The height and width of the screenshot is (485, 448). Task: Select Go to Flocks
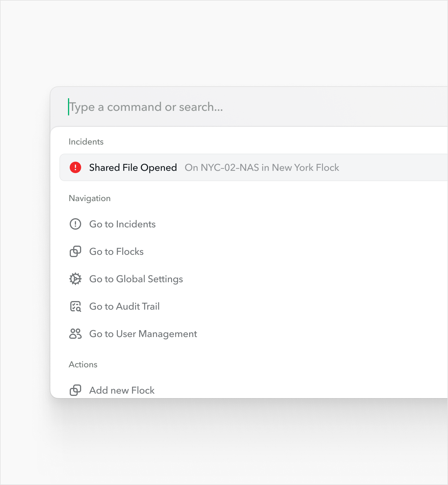[x=254, y=251]
